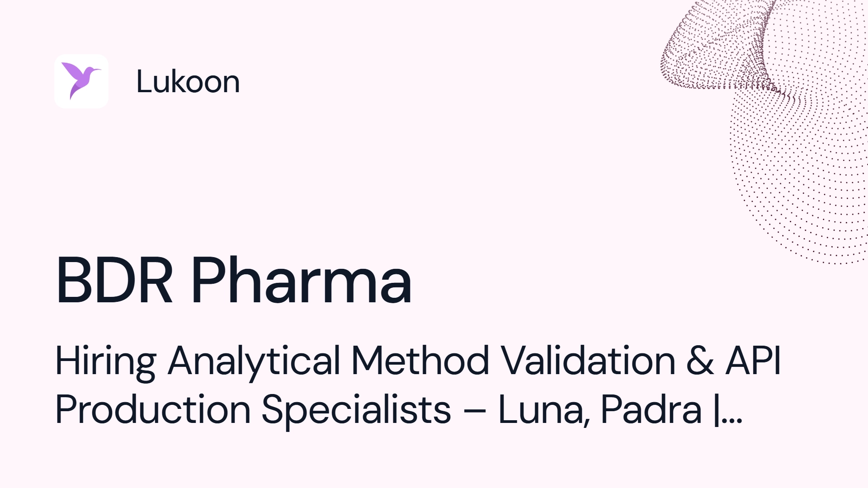Click the purple hummingbird logo icon
This screenshot has height=488, width=868.
coord(81,81)
